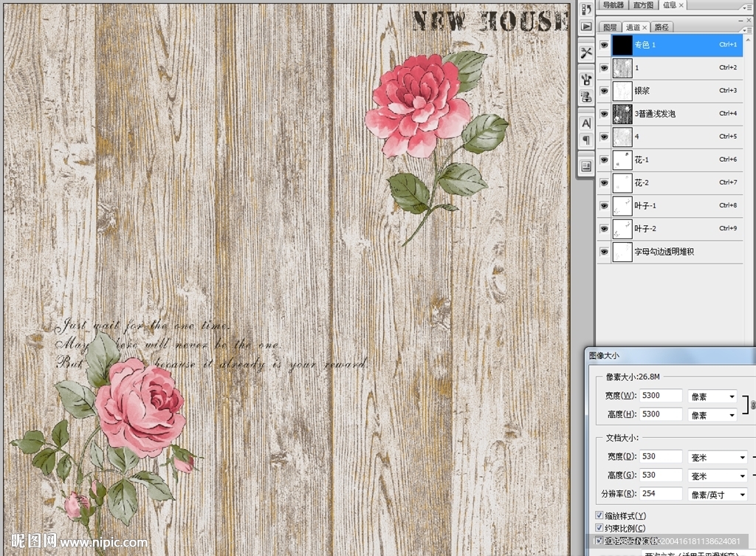
Task: Click the 3普通浅发泡 channel thumbnail
Action: click(x=622, y=114)
